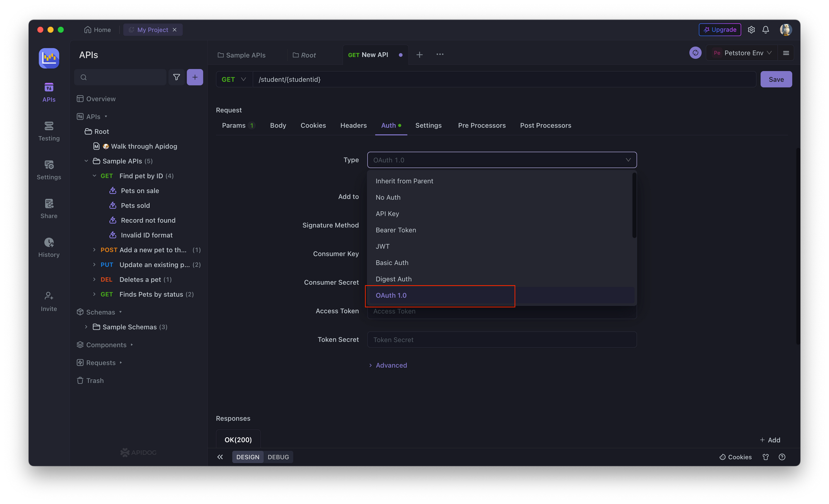The width and height of the screenshot is (829, 504).
Task: Click the Access Token input field
Action: click(502, 310)
